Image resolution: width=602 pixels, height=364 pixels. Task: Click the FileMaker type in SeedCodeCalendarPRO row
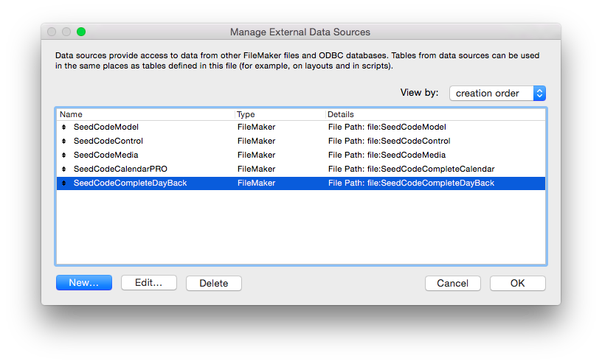[256, 169]
